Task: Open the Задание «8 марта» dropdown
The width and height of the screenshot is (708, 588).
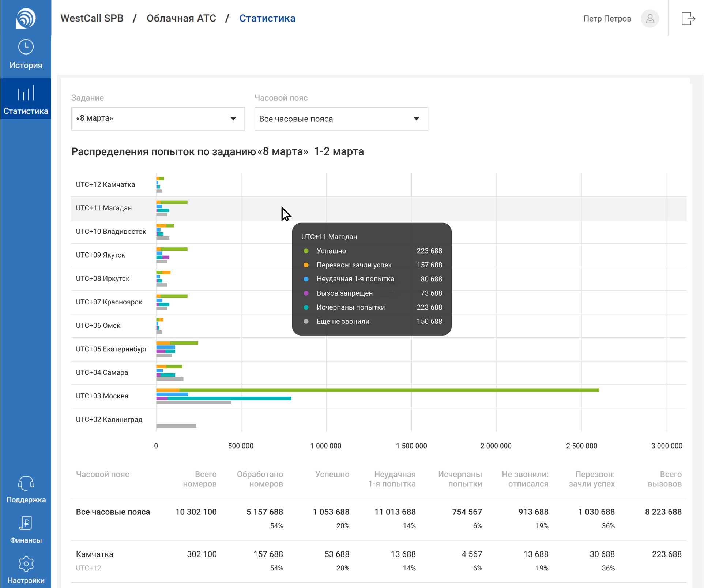Action: click(x=158, y=119)
